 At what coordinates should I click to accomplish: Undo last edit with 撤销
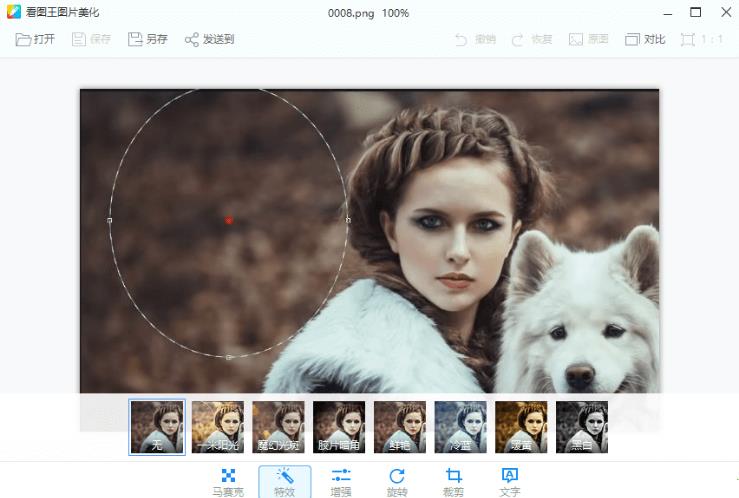click(x=475, y=39)
